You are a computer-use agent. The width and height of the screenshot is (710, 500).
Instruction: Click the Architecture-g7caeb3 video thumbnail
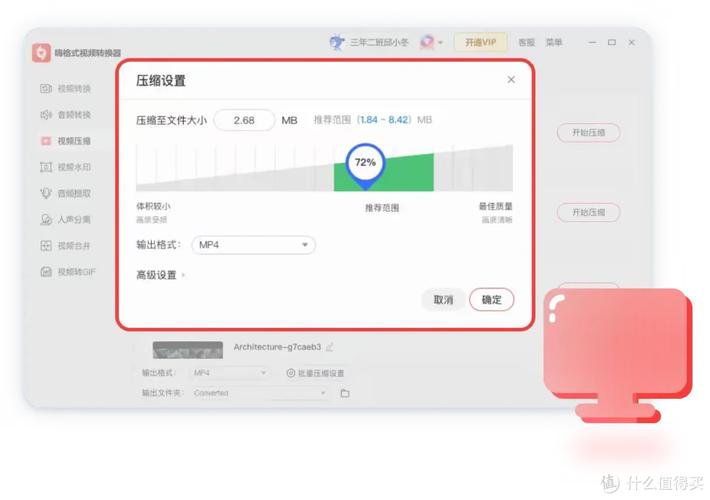click(187, 350)
